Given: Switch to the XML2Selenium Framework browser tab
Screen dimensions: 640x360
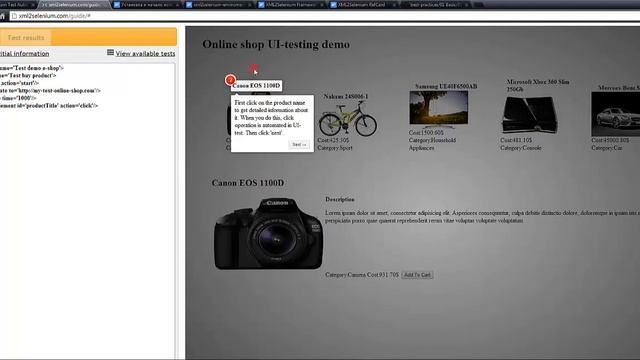Looking at the screenshot, I should click(x=290, y=5).
